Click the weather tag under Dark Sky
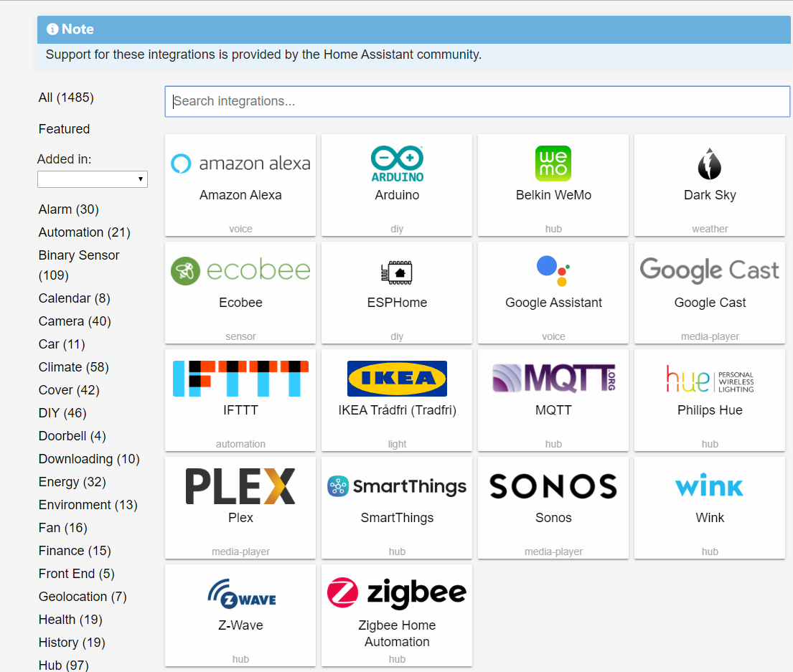 [710, 229]
